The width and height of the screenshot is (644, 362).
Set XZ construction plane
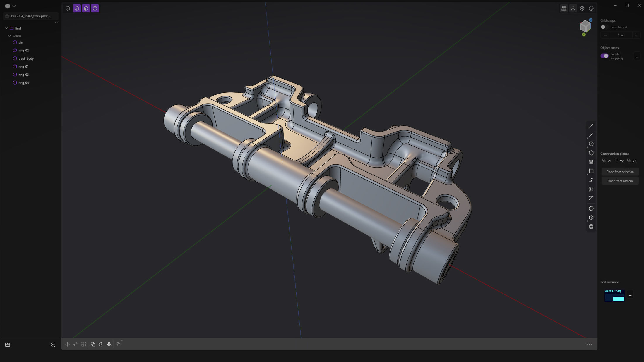pyautogui.click(x=632, y=161)
